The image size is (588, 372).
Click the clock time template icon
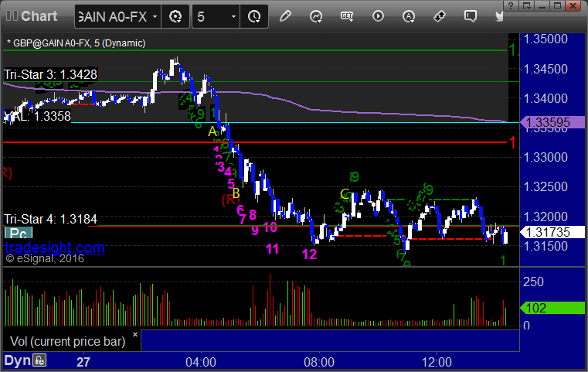(x=254, y=16)
